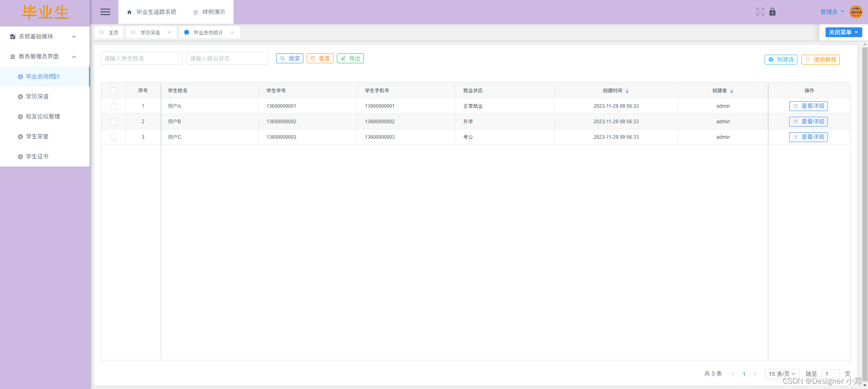868x389 pixels.
Task: Click the gear icon in 列筛选
Action: tap(771, 60)
